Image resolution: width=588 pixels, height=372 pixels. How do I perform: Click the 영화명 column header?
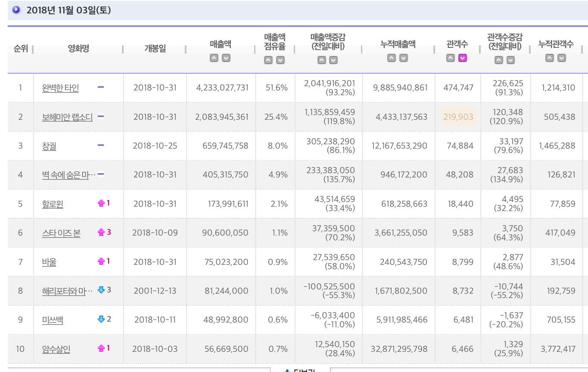tap(78, 49)
